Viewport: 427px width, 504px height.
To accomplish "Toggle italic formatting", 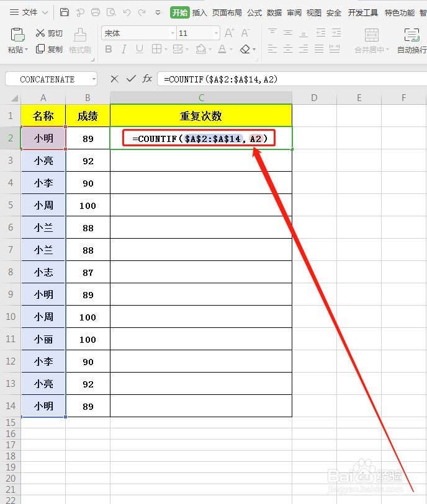I will [x=124, y=49].
